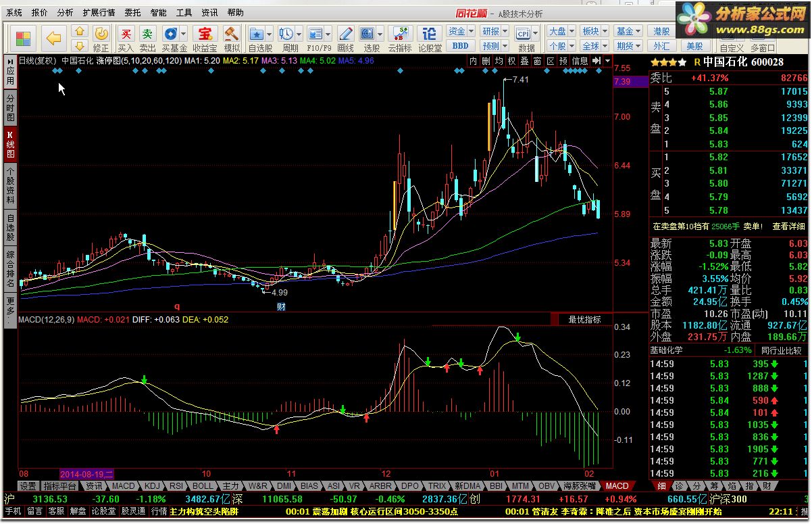Click the 港股 button
812x524 pixels.
(661, 31)
